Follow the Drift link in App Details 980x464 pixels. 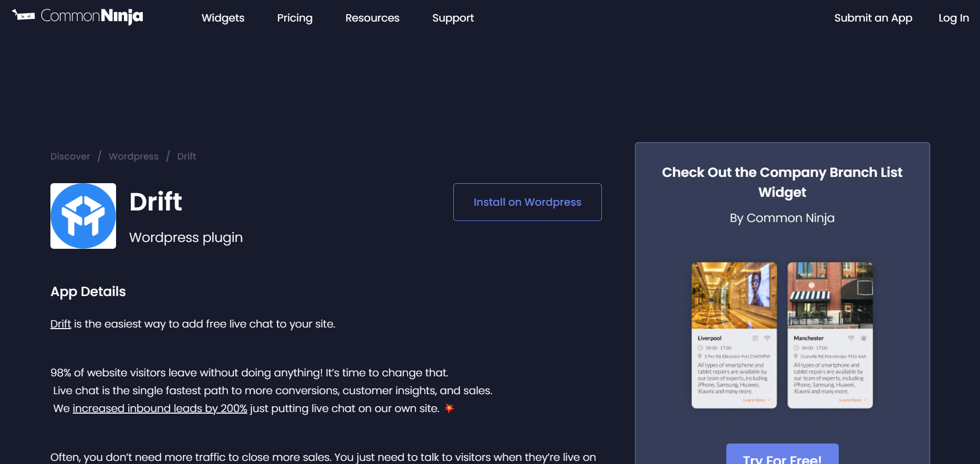tap(60, 324)
